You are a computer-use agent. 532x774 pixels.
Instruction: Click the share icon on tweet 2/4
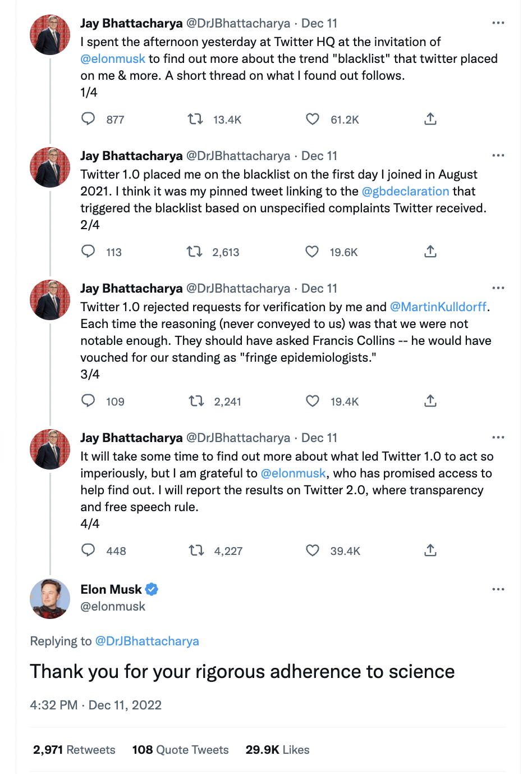(x=430, y=252)
